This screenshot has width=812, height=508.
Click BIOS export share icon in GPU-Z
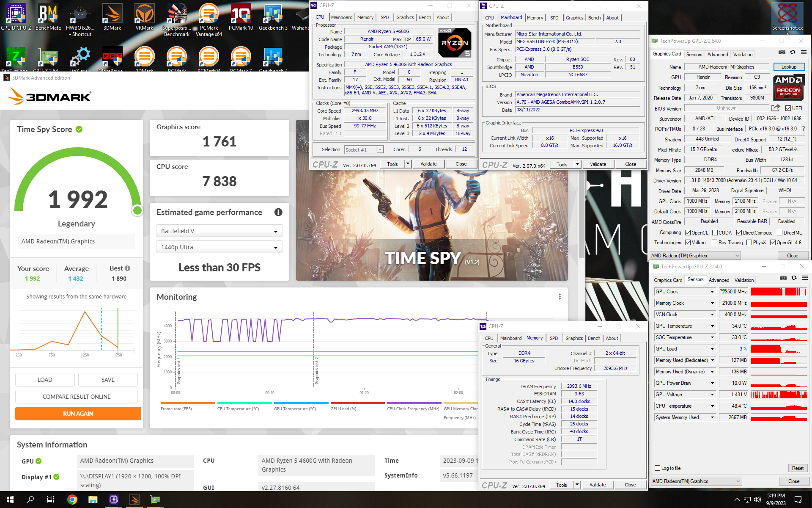point(776,108)
